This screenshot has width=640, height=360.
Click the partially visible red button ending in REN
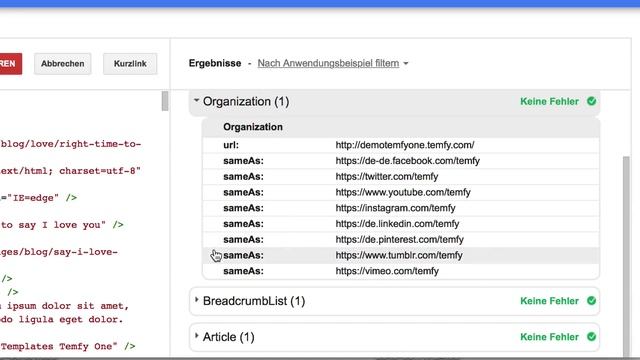coord(10,64)
